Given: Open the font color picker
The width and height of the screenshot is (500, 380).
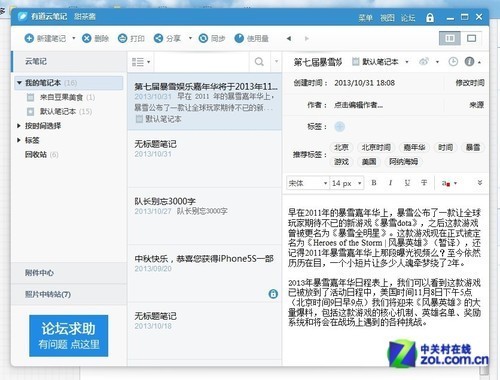Looking at the screenshot, I should [449, 183].
